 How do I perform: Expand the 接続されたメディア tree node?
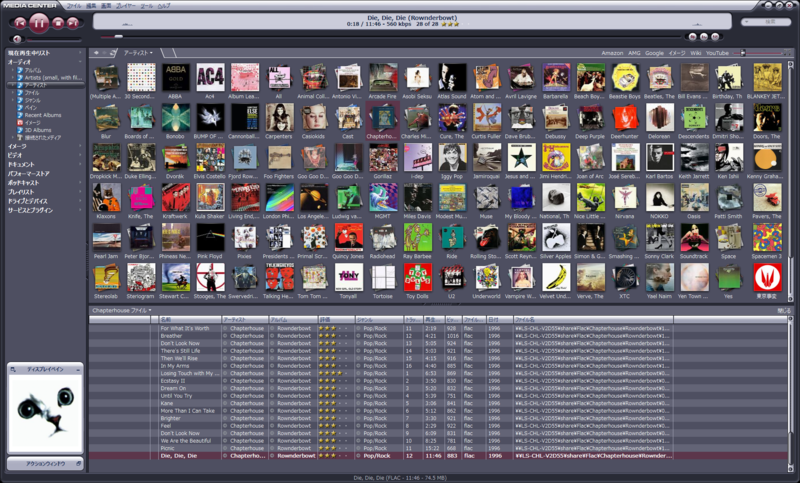pyautogui.click(x=13, y=138)
